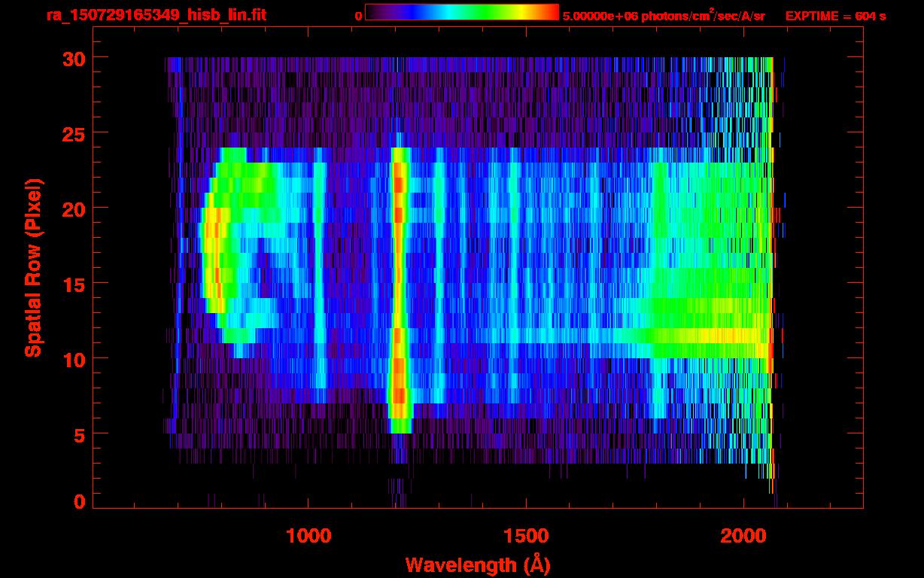Click the spatial row 30 tick label
The height and width of the screenshot is (578, 924).
(x=73, y=58)
